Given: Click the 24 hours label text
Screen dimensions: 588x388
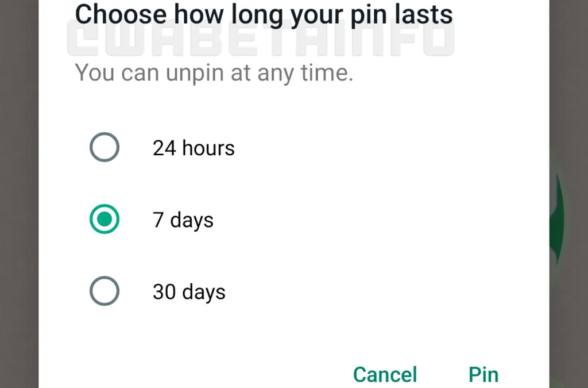Looking at the screenshot, I should pos(194,148).
